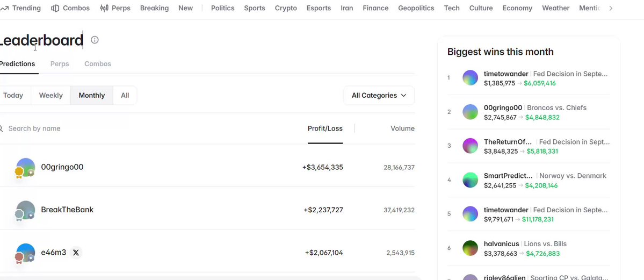
Task: Select the Geopolitics category
Action: (x=416, y=8)
